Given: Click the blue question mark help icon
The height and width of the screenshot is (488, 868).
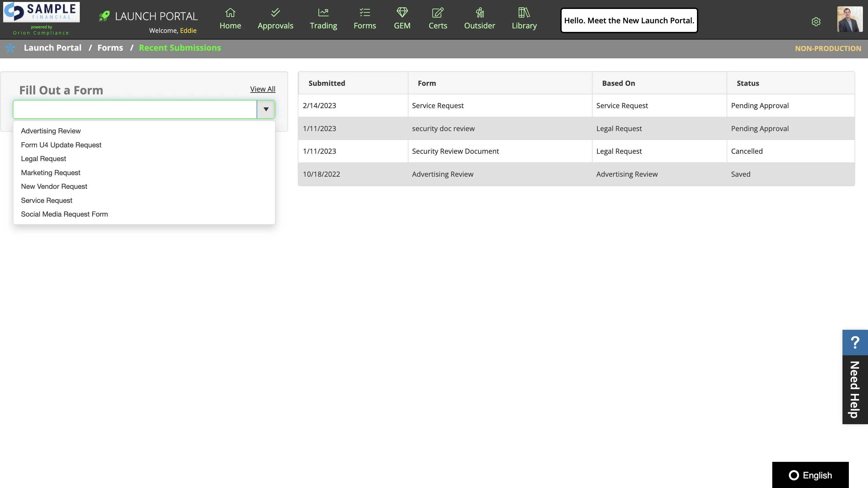Looking at the screenshot, I should [x=855, y=342].
